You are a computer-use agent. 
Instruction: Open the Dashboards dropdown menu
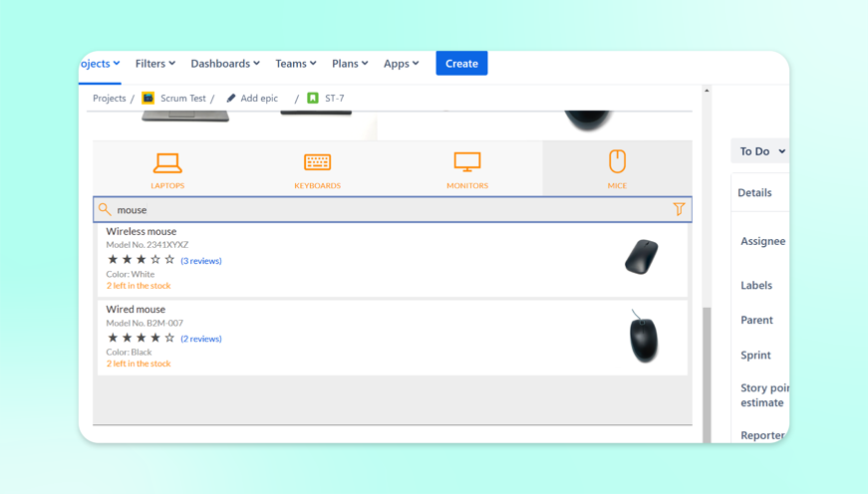point(225,64)
